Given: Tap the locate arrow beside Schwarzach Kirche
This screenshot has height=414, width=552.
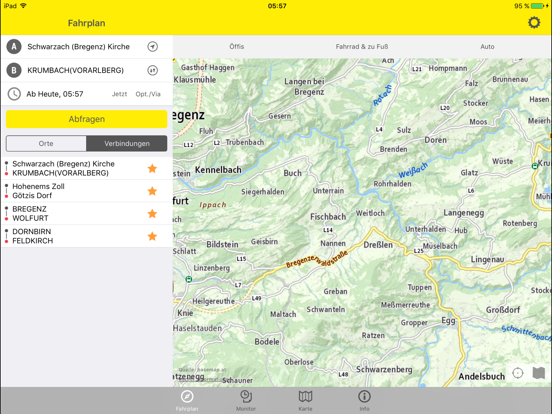Looking at the screenshot, I should tap(152, 46).
